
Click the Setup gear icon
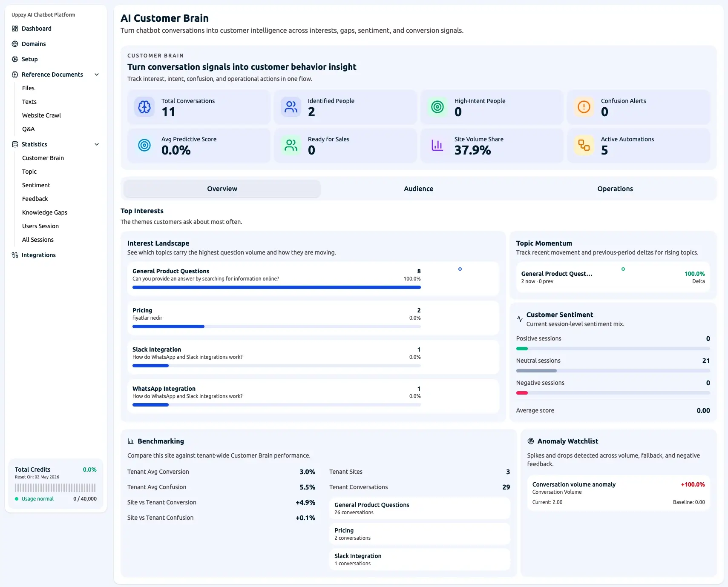[15, 59]
